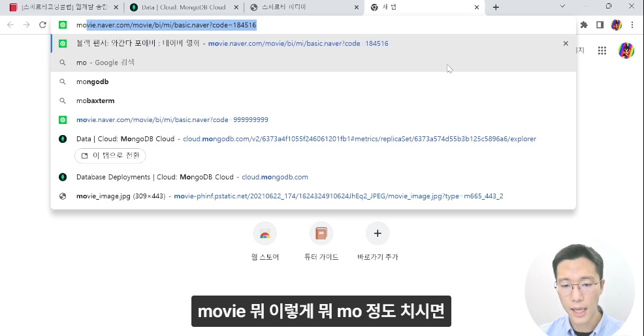Close the first 스파르타코딩클럽 tab
The image size is (644, 336).
click(x=116, y=7)
